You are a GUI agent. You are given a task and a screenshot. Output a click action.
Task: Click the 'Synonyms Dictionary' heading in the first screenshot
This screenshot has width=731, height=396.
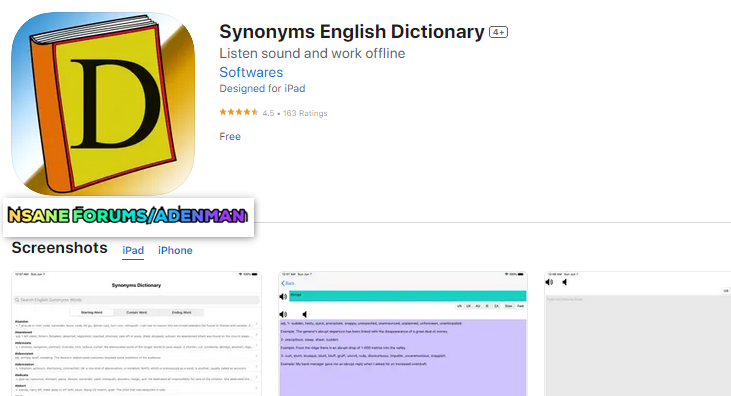tap(136, 285)
